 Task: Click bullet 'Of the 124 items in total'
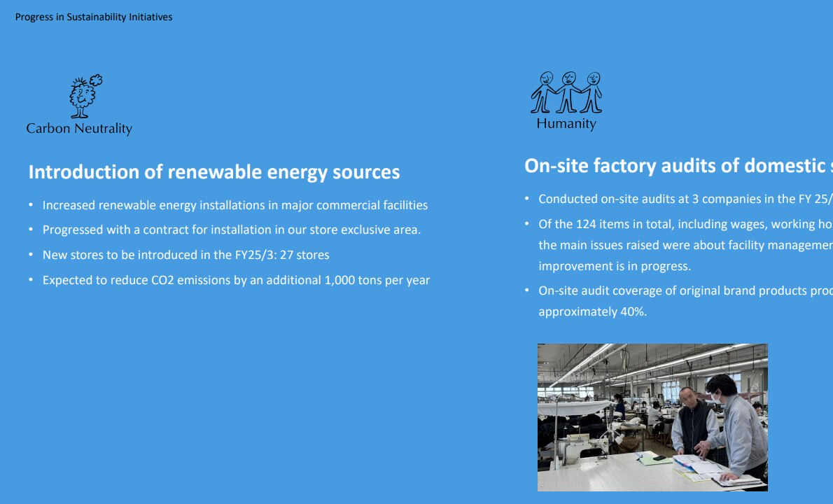click(685, 224)
